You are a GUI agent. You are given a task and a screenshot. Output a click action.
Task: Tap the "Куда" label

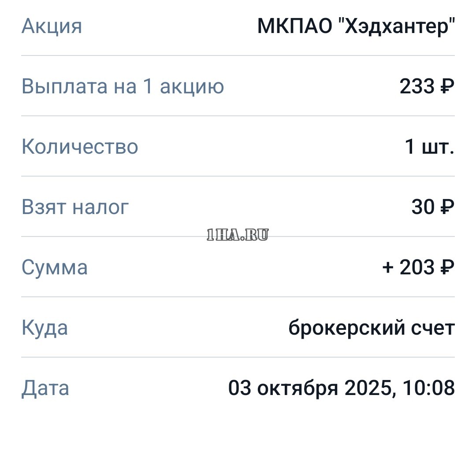pos(45,328)
